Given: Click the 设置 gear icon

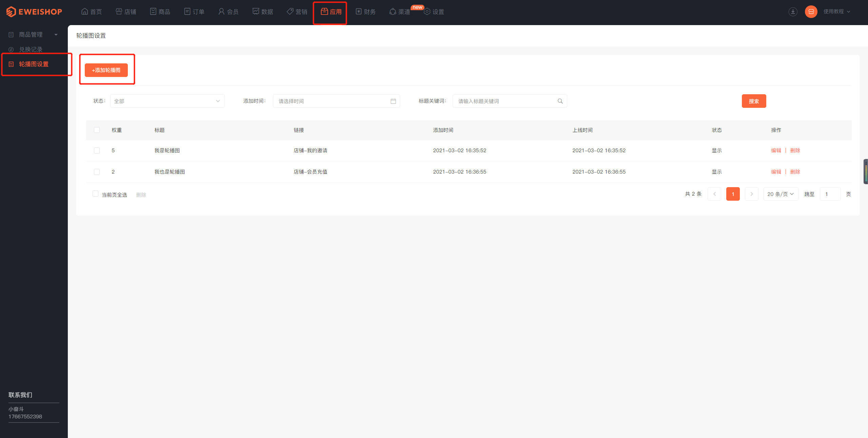Looking at the screenshot, I should 427,11.
